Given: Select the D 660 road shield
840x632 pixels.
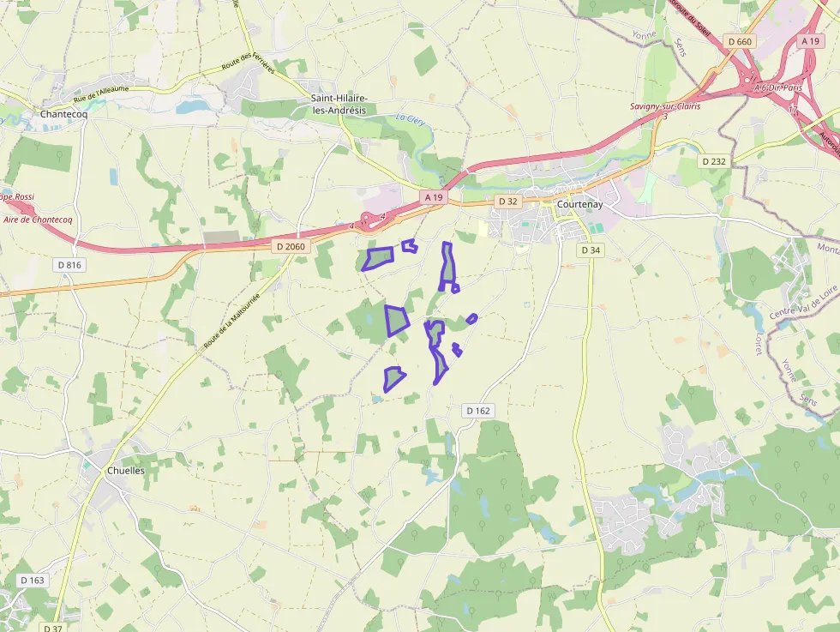Looking at the screenshot, I should click(x=740, y=42).
